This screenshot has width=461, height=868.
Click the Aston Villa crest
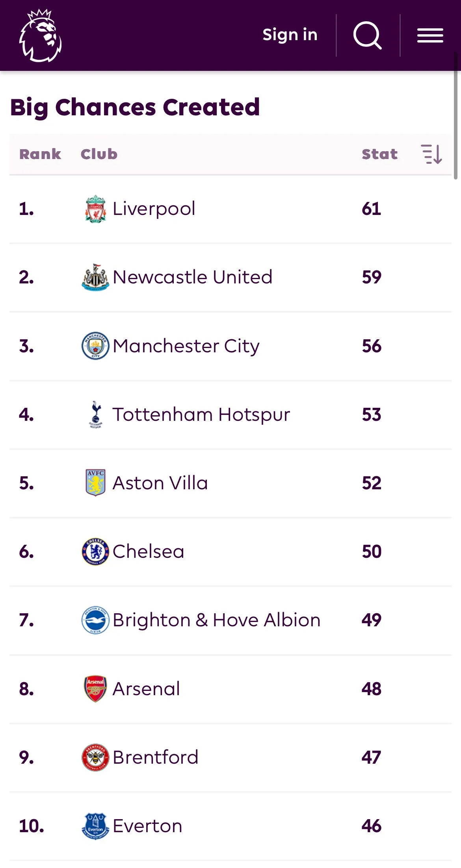click(x=95, y=483)
